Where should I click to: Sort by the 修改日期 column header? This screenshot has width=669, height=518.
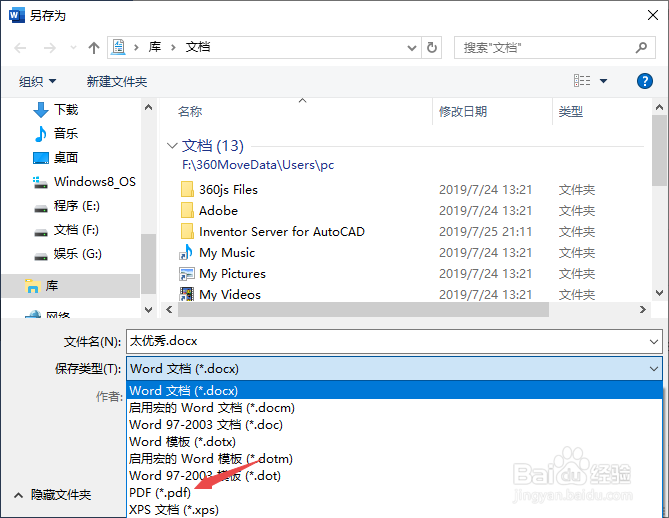coord(463,112)
